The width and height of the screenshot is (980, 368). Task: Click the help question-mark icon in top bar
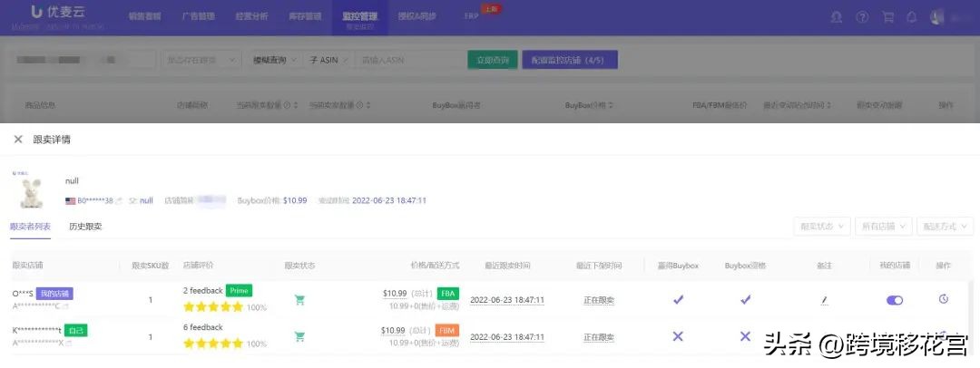coord(863,17)
